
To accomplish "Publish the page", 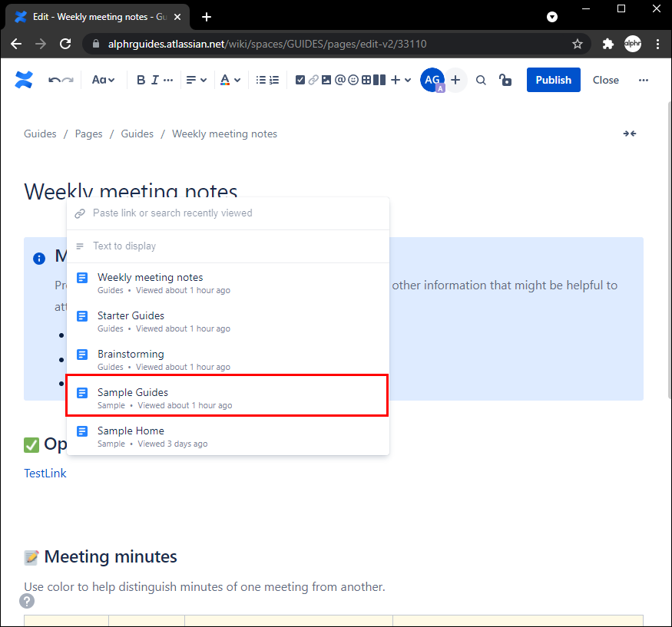I will (x=553, y=80).
